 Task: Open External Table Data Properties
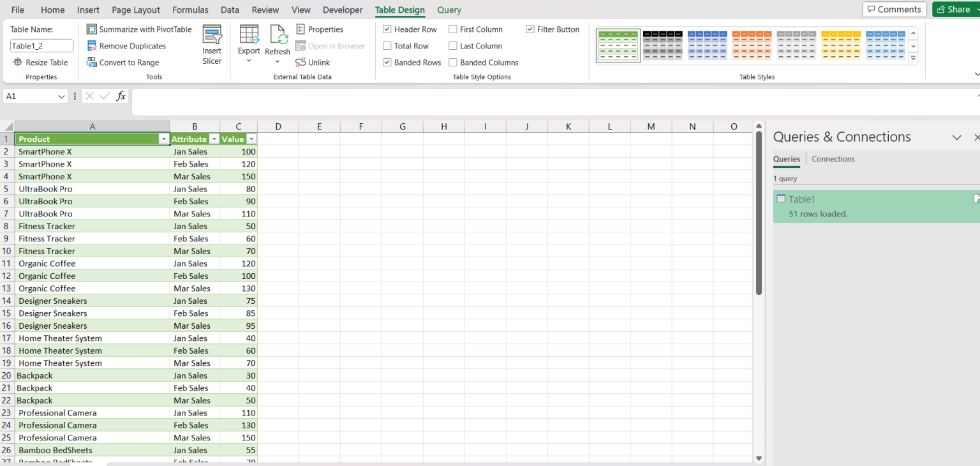[320, 29]
